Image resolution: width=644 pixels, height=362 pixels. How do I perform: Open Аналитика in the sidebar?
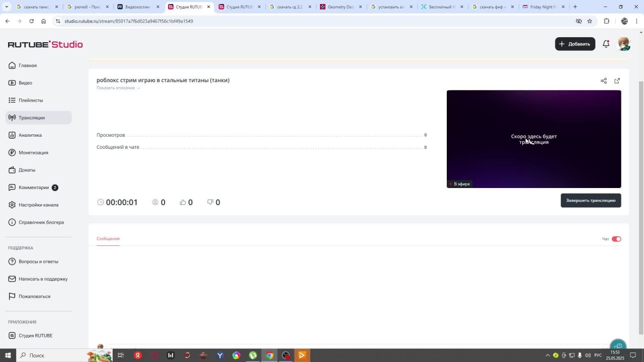[38, 135]
